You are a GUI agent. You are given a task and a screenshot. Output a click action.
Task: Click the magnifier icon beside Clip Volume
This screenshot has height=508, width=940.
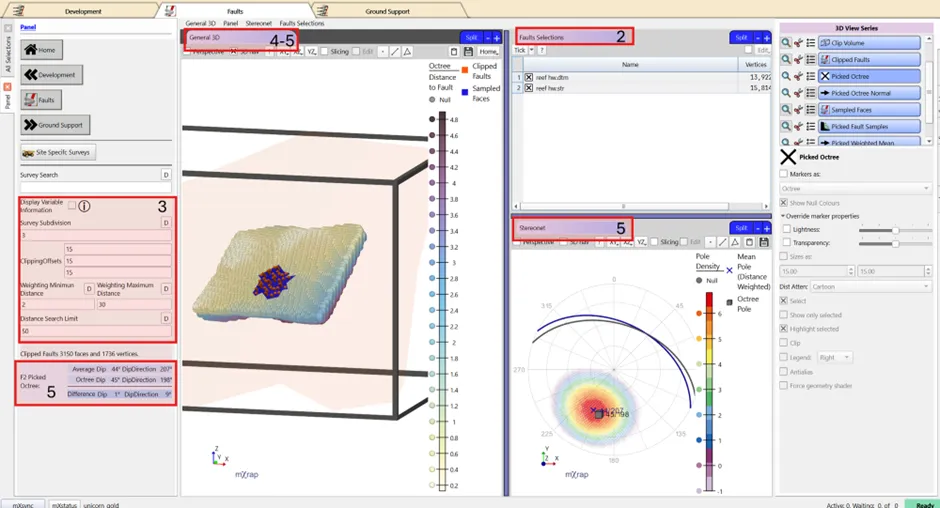(787, 43)
